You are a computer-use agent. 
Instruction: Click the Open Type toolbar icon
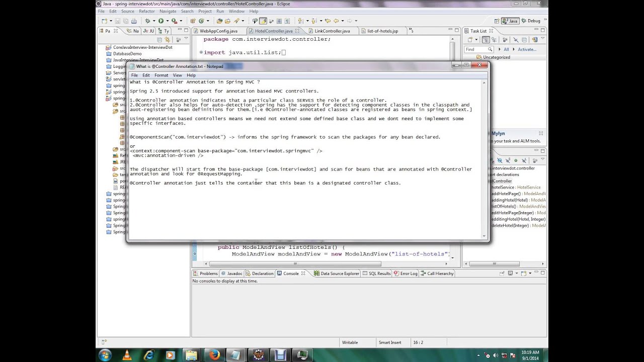[219, 21]
